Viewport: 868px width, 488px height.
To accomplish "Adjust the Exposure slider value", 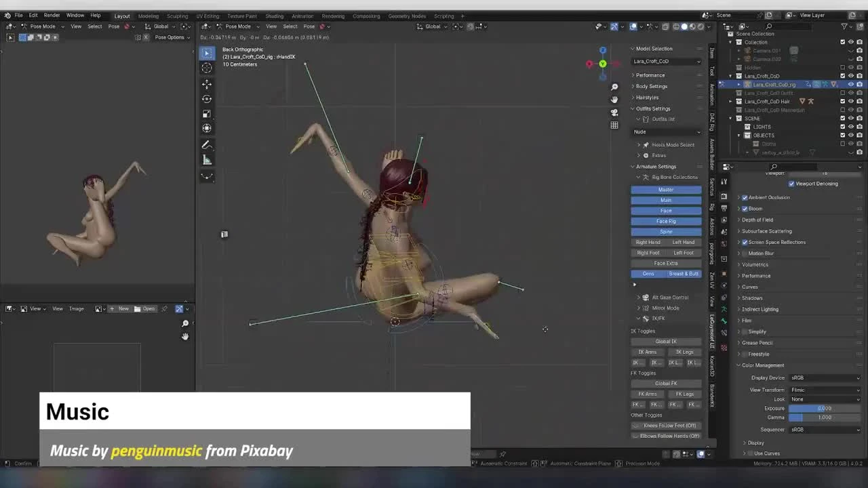I will pos(824,408).
